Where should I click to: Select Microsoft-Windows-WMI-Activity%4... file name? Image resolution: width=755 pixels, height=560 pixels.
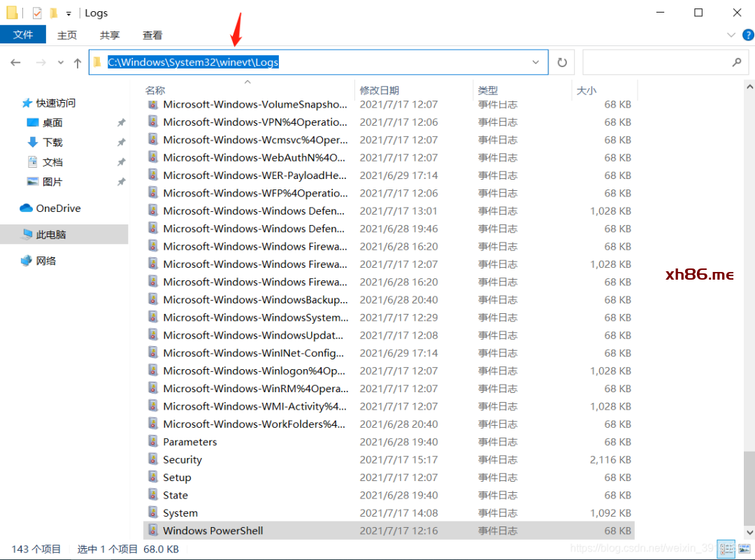(254, 406)
